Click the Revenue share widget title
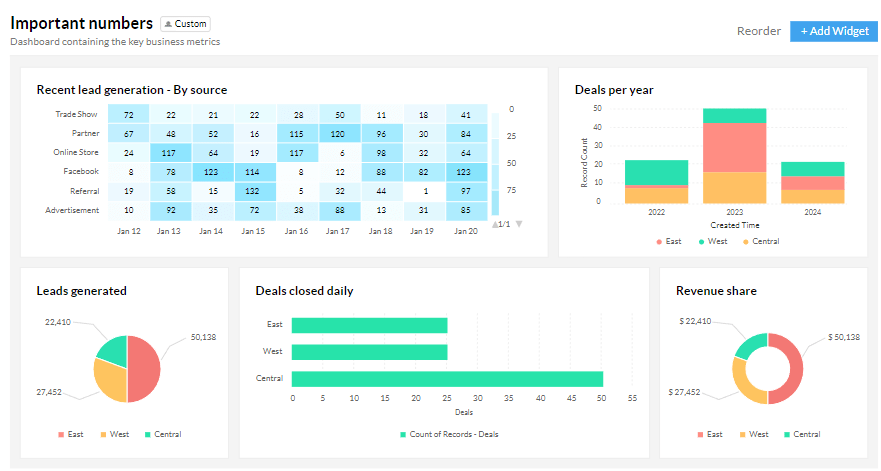The width and height of the screenshot is (881, 471). (x=716, y=291)
